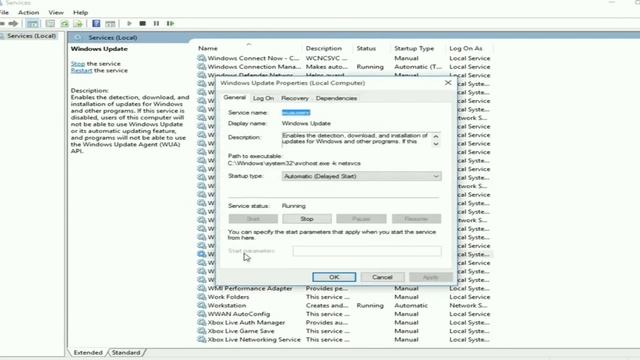Open Properties via toolbar icon
The image size is (640, 360).
click(x=50, y=24)
